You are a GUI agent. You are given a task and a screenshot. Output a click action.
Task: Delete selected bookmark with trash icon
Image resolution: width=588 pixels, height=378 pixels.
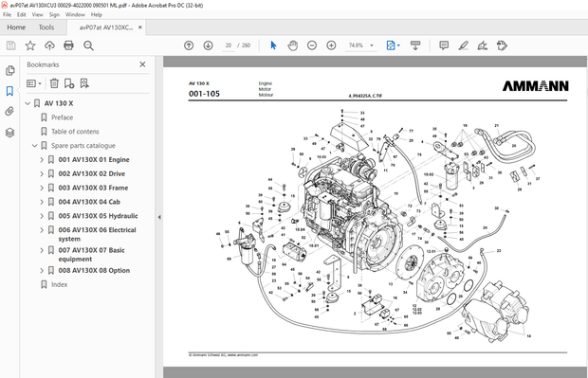[x=54, y=83]
